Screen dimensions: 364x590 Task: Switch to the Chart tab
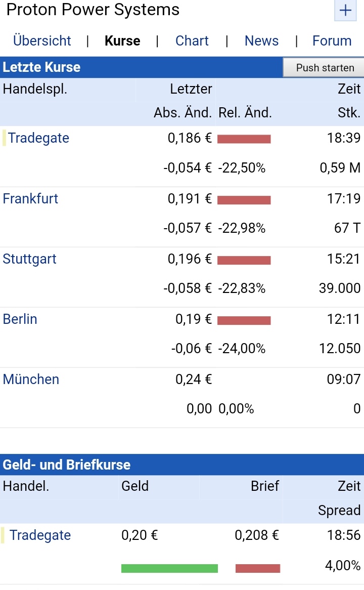(x=192, y=41)
